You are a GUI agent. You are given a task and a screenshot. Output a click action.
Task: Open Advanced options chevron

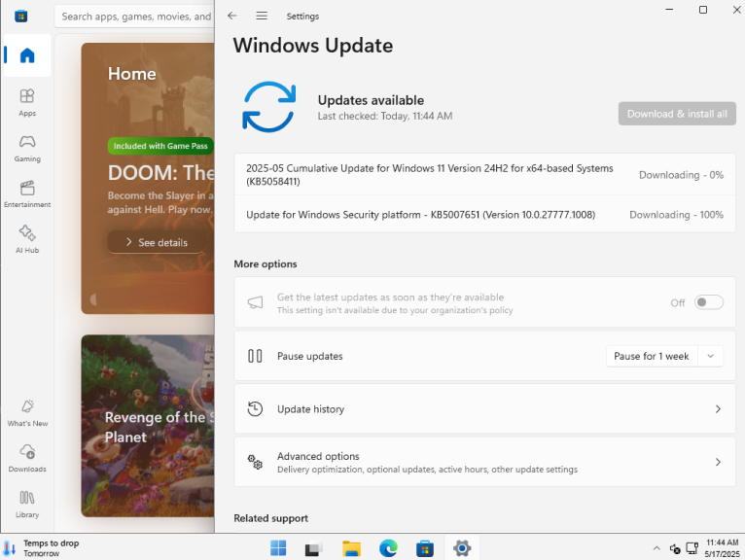(x=718, y=462)
